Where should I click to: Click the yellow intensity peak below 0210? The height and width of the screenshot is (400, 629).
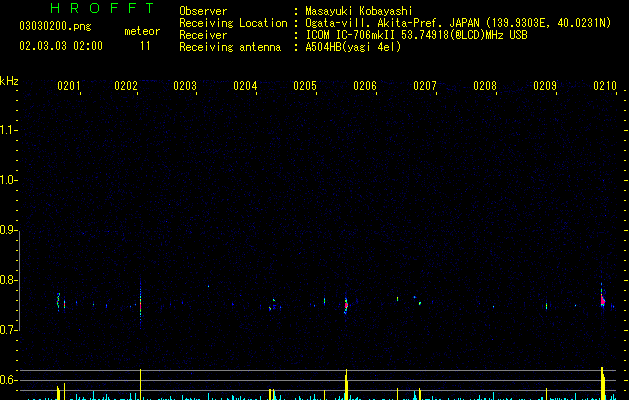(x=603, y=383)
